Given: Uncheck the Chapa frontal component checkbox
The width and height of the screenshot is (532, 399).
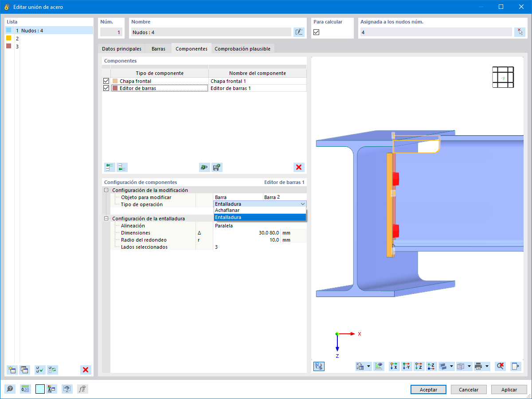Looking at the screenshot, I should (106, 81).
